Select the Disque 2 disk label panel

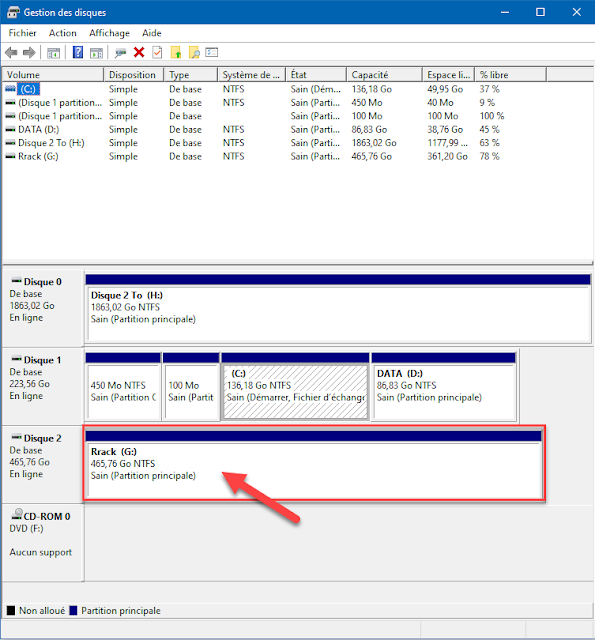[43, 464]
